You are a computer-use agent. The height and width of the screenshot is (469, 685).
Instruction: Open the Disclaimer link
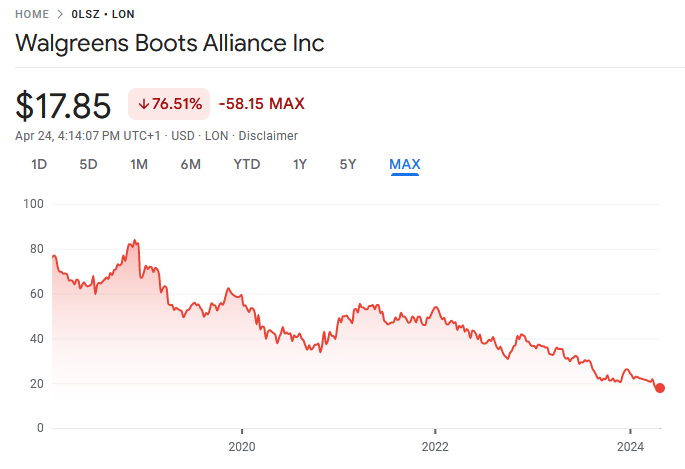click(x=268, y=136)
